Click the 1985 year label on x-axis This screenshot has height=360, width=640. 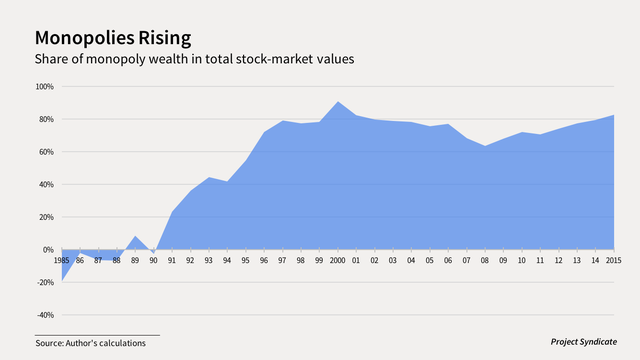(62, 260)
